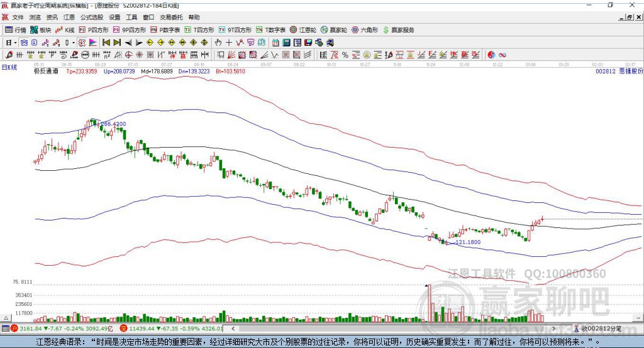Select the crosshair cursor tool
644x348 pixels.
coord(229,43)
